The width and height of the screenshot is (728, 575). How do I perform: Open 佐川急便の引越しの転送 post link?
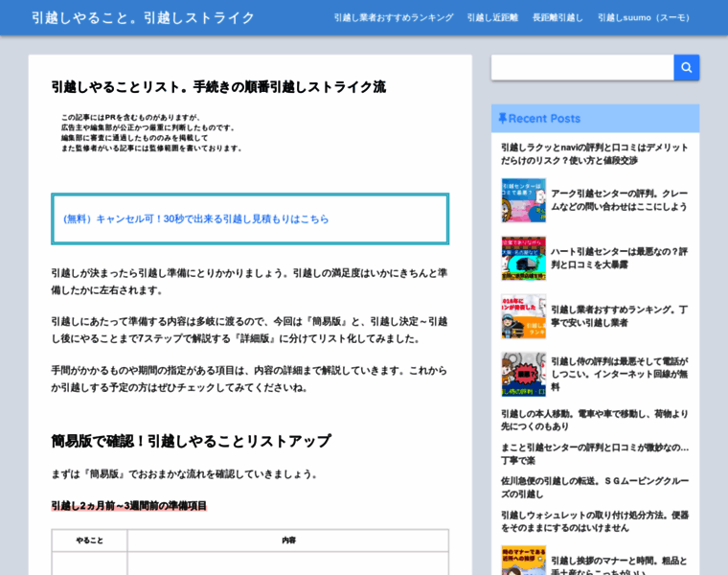coord(594,487)
